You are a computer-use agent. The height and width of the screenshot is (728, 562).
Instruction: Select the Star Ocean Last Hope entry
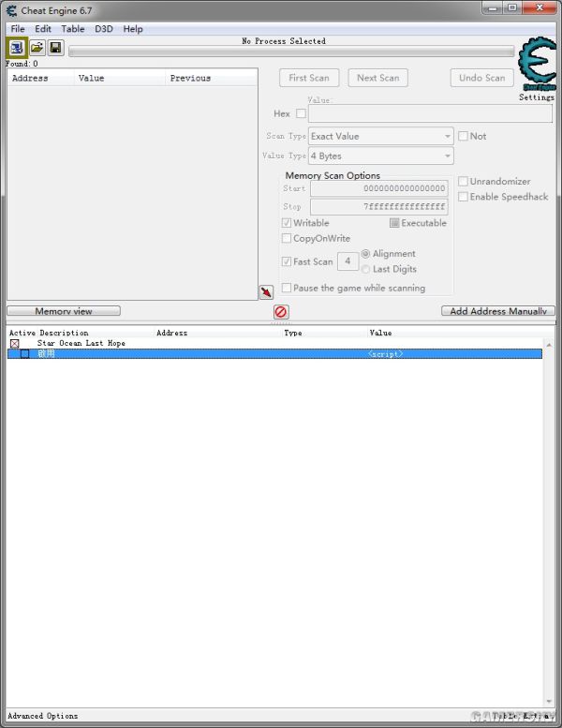(81, 343)
